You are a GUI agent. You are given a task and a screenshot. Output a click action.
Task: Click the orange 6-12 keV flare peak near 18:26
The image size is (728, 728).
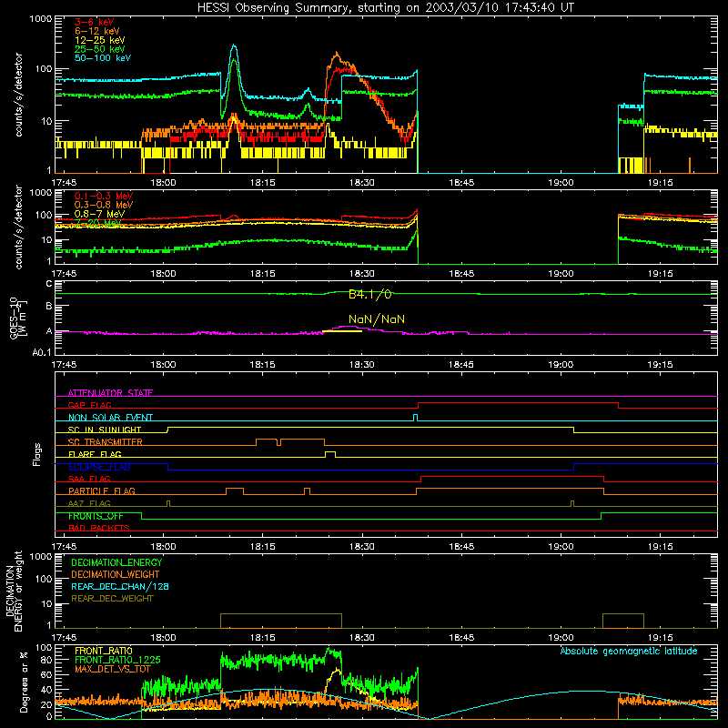336,55
